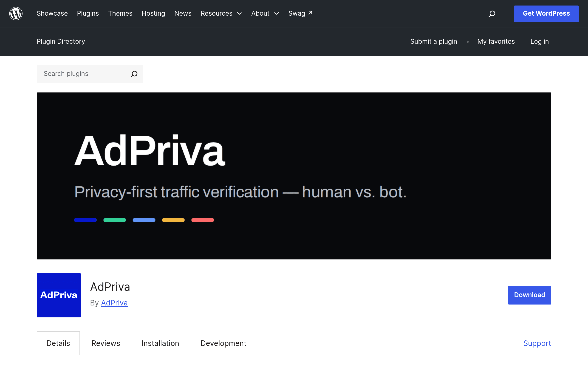588x368 pixels.
Task: Switch to the Development tab
Action: pos(223,343)
